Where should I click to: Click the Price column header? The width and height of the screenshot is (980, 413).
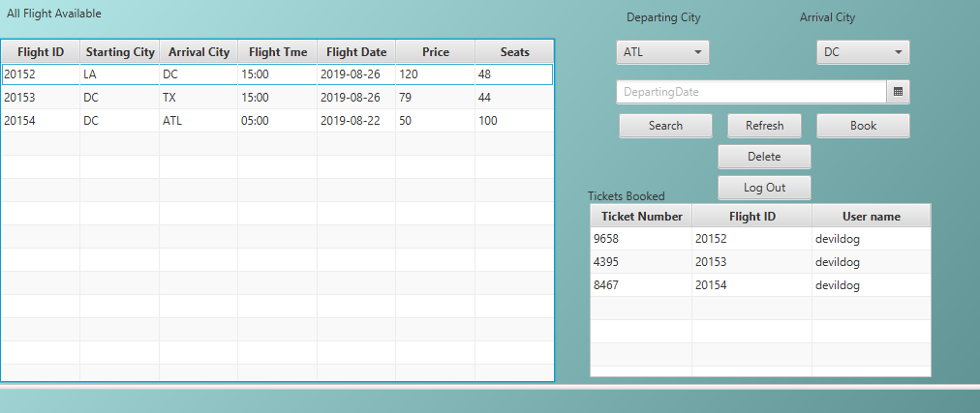click(436, 52)
